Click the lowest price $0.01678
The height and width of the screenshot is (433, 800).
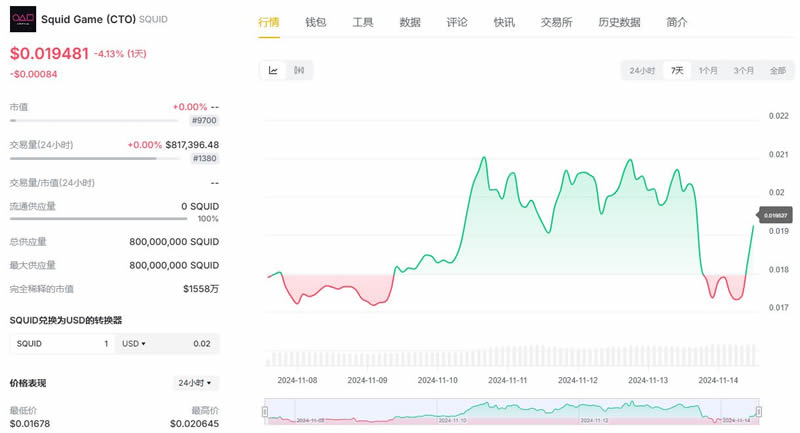(30, 424)
